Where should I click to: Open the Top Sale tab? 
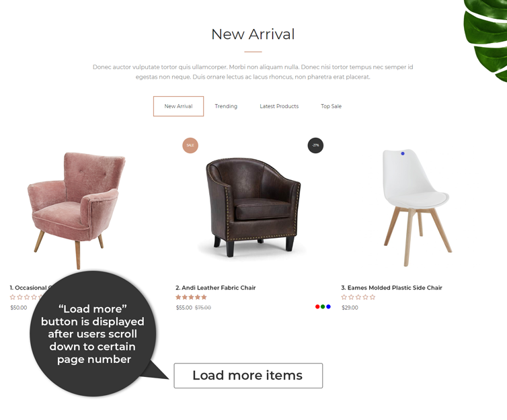[331, 106]
